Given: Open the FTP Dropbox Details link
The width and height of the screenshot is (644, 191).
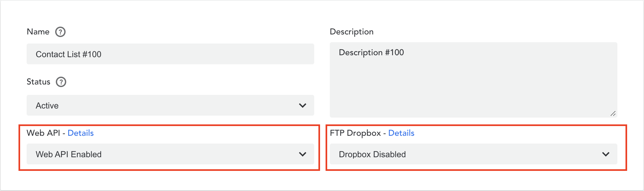Looking at the screenshot, I should (401, 133).
